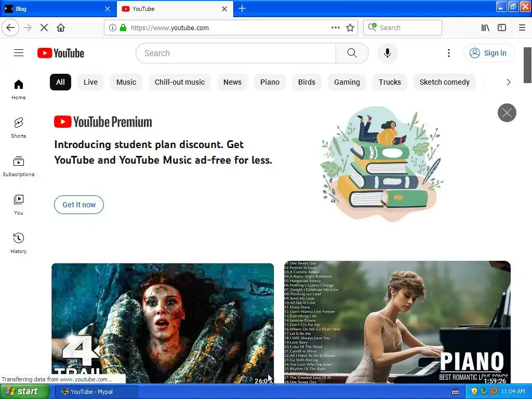Go to the browser home page icon
This screenshot has width=532, height=399.
click(61, 28)
